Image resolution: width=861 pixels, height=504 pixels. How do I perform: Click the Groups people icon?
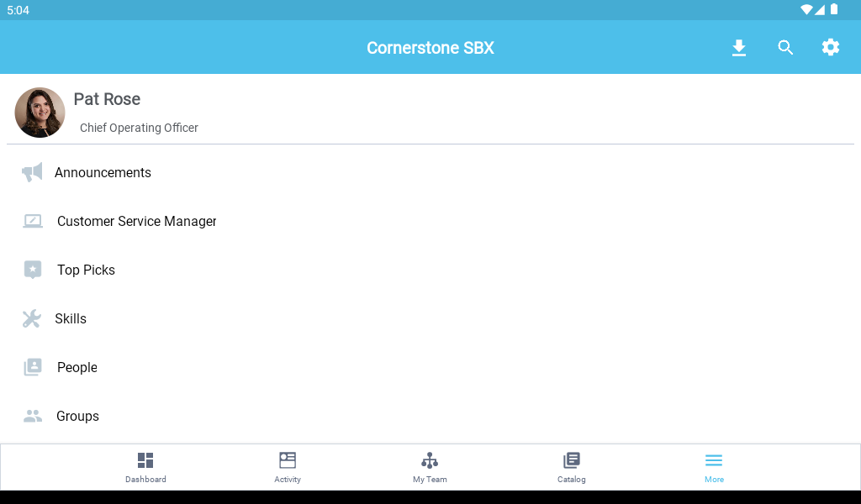coord(32,416)
